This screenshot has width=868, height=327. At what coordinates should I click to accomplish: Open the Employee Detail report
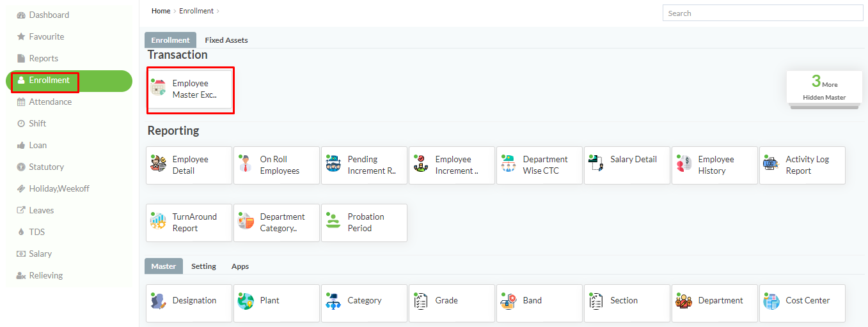click(x=189, y=165)
